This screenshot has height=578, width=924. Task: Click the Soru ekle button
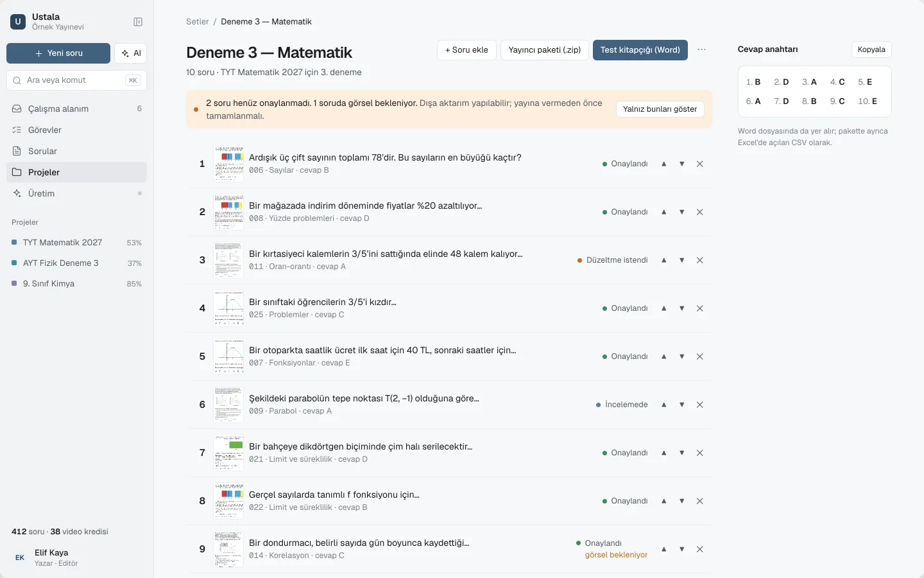(466, 50)
